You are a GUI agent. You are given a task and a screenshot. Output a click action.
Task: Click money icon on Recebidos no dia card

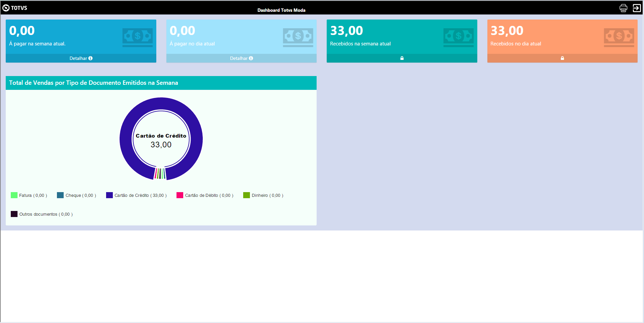[x=619, y=37]
